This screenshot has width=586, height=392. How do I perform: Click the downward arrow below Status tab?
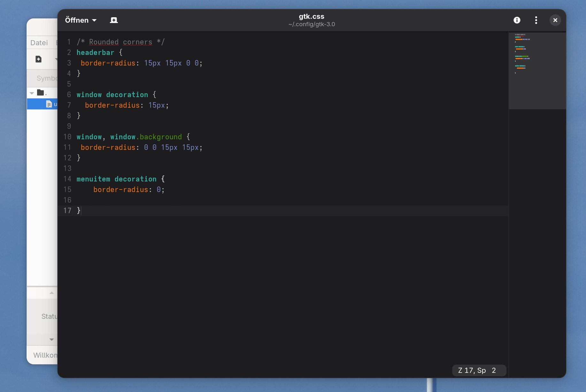(51, 340)
